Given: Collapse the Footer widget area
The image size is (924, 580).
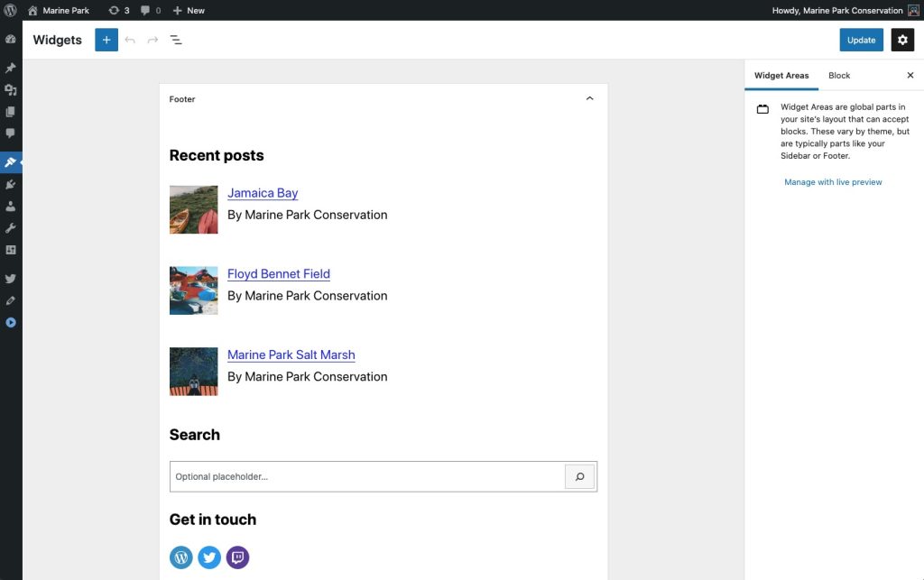Looking at the screenshot, I should pyautogui.click(x=589, y=98).
